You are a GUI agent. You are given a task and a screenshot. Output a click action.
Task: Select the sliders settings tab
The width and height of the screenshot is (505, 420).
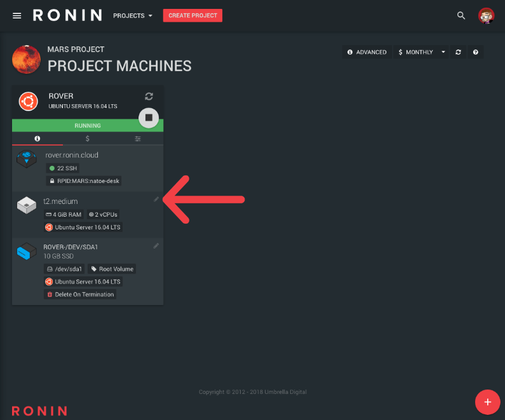[x=137, y=139]
